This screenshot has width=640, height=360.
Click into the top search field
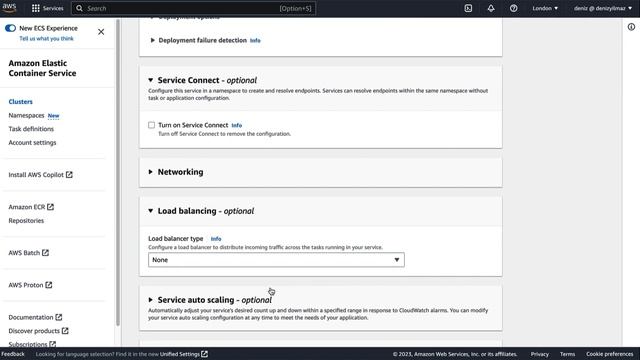(193, 8)
